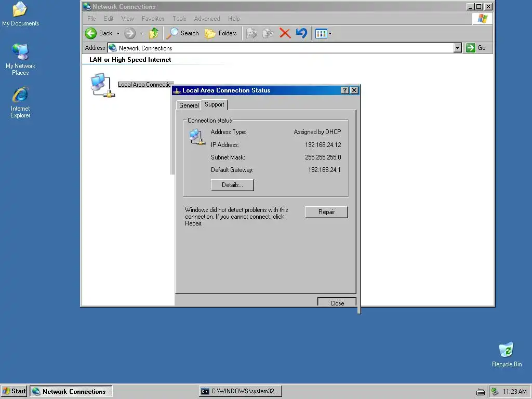Switch to the C:\WINDOWS\system32 taskbar window

point(241,392)
